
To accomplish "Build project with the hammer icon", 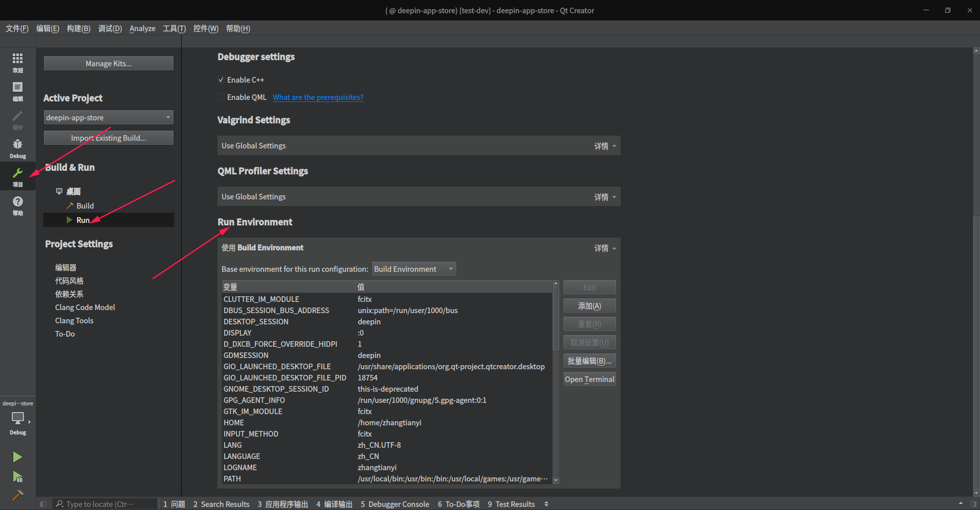I will (17, 495).
